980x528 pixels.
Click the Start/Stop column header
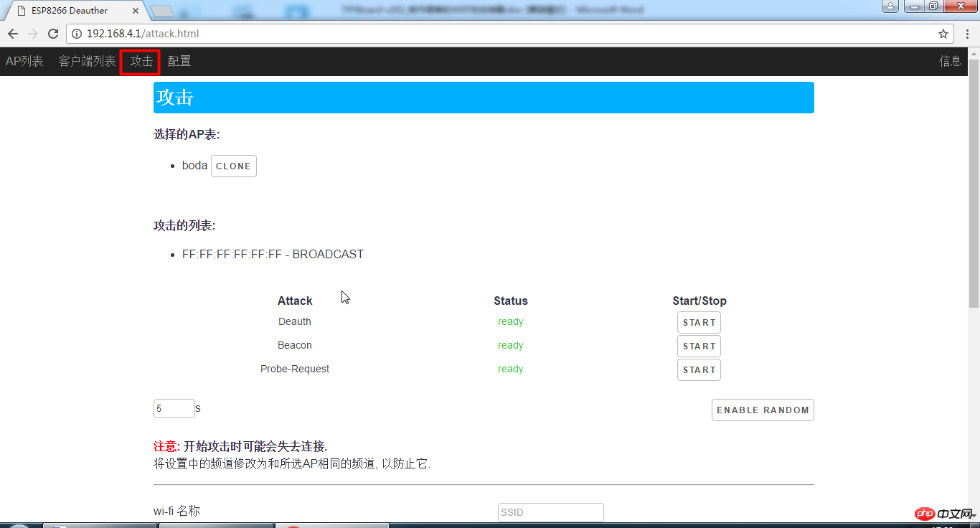[x=699, y=301]
